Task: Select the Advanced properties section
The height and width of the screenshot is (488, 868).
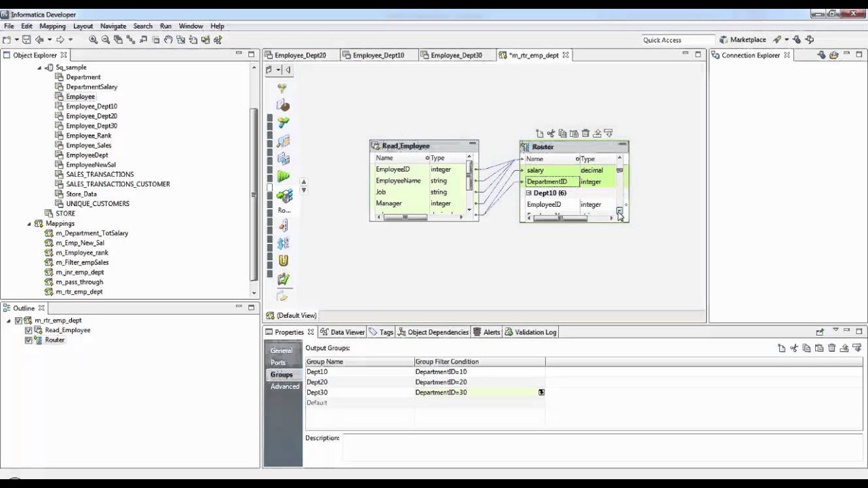Action: coord(285,386)
